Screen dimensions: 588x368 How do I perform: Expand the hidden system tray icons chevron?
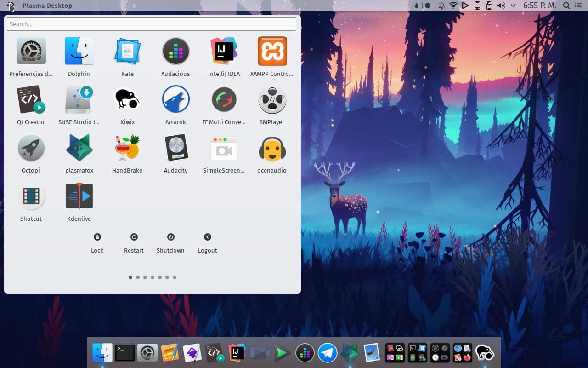click(x=513, y=6)
